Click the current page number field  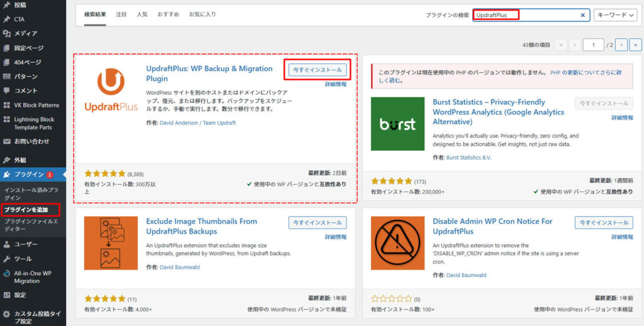coord(594,45)
